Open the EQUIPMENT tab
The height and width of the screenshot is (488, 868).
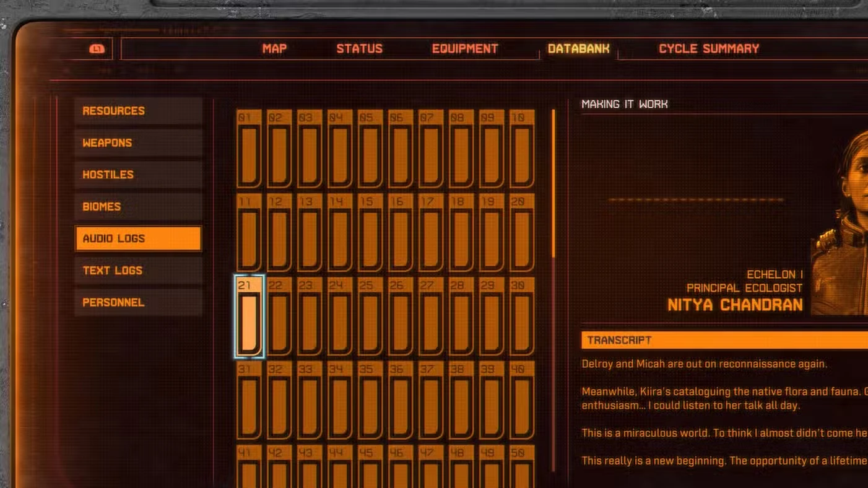pos(465,49)
